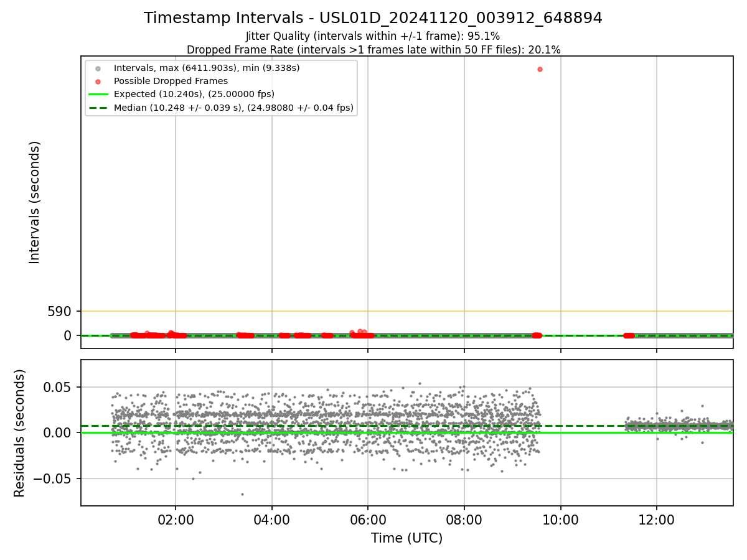The height and width of the screenshot is (560, 747).
Task: Click the 'Time (UTC)' x-axis label
Action: [407, 538]
